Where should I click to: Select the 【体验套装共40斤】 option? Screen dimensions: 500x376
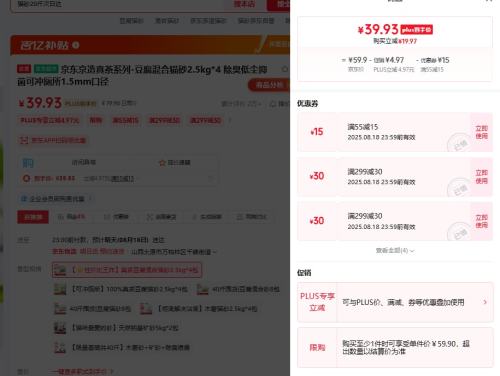(122, 348)
